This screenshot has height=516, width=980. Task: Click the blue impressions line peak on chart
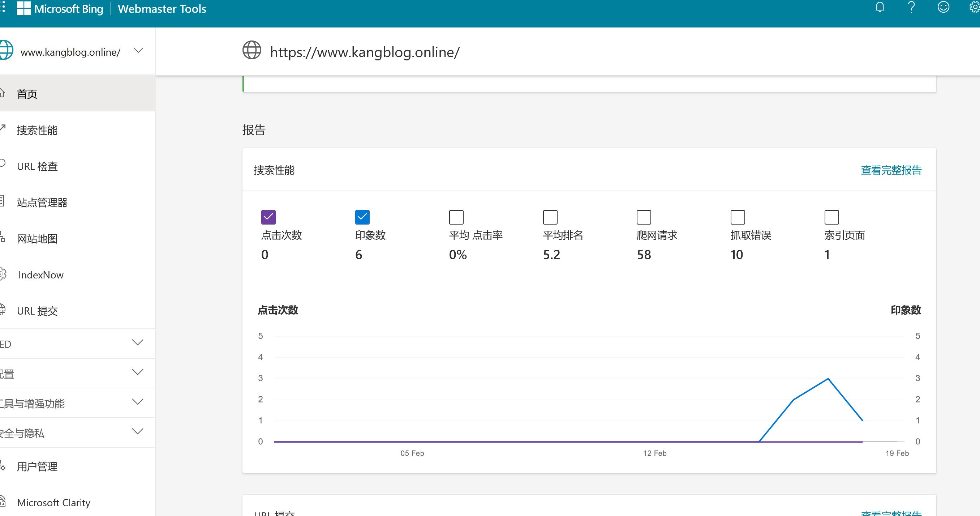tap(828, 379)
